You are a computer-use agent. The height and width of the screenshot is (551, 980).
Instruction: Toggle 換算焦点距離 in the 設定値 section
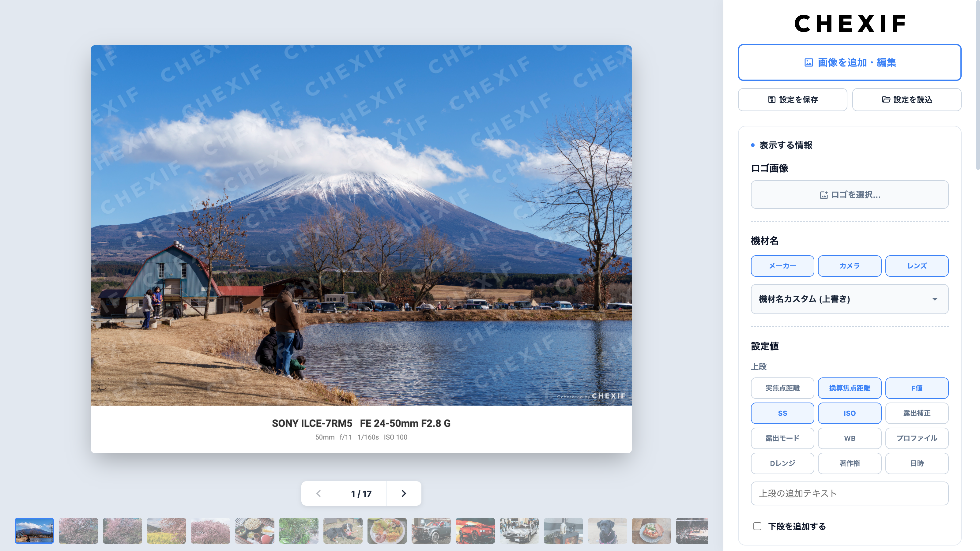point(850,388)
